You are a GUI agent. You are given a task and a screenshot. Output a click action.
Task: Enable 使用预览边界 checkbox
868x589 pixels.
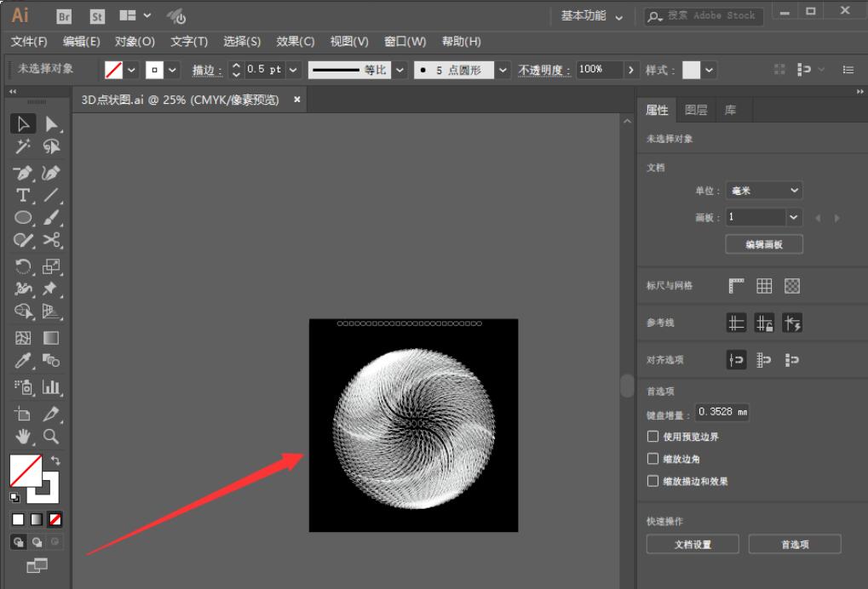pos(652,437)
